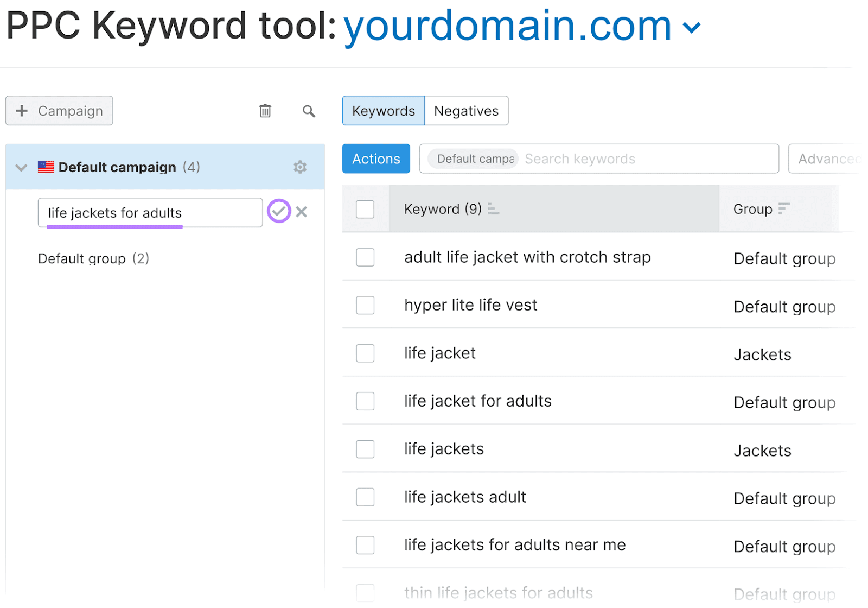The image size is (868, 608).
Task: Sort by Group column sort icon
Action: [784, 208]
